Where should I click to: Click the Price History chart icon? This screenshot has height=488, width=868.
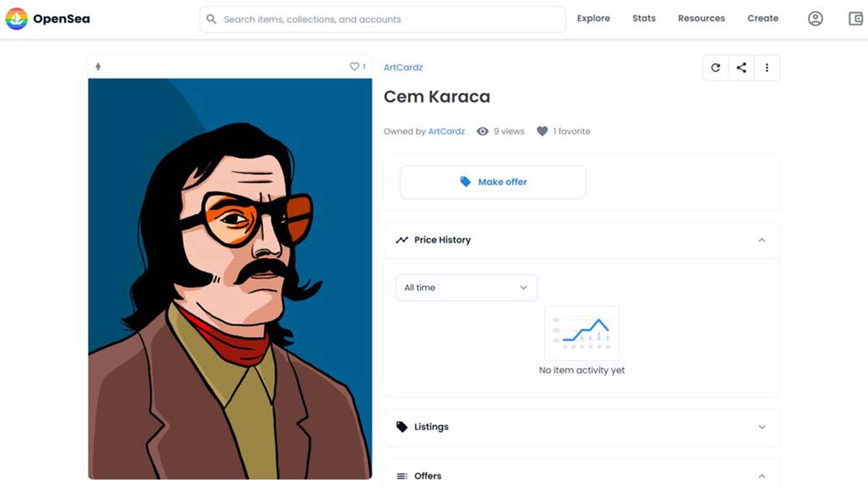pos(402,239)
